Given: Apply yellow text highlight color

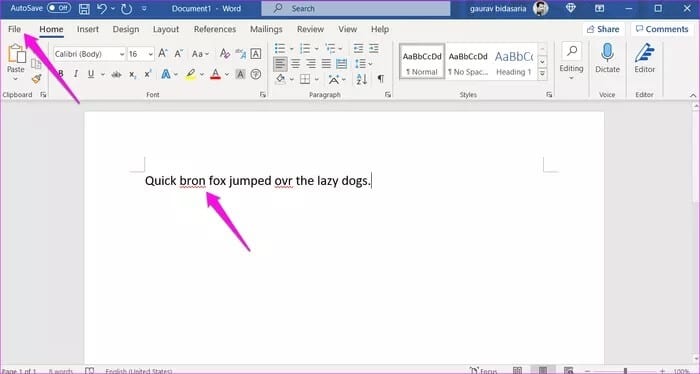Looking at the screenshot, I should click(191, 74).
